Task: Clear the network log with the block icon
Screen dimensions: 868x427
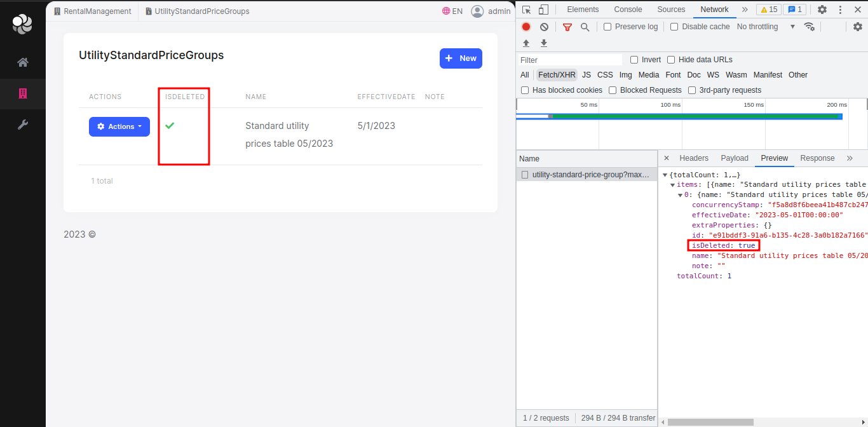Action: 543,27
